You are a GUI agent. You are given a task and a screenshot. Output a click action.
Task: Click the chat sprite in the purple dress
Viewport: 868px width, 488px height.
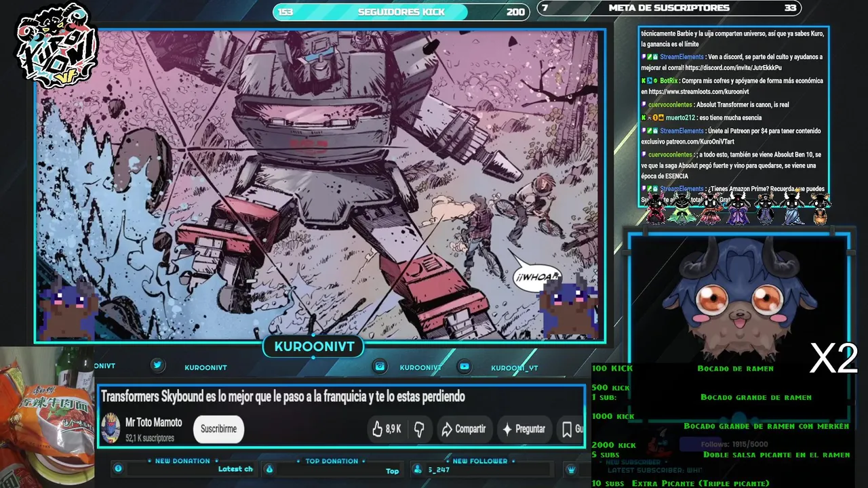pos(738,208)
